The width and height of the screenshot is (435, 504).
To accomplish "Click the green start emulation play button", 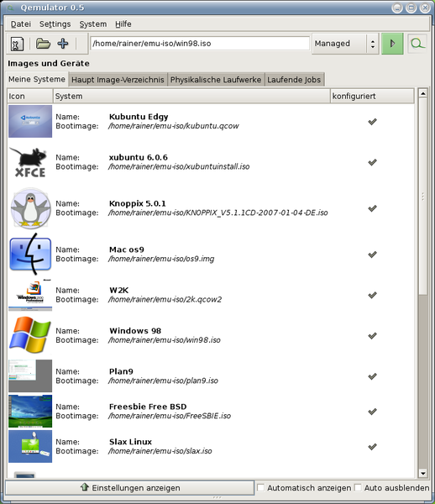I will (x=392, y=44).
